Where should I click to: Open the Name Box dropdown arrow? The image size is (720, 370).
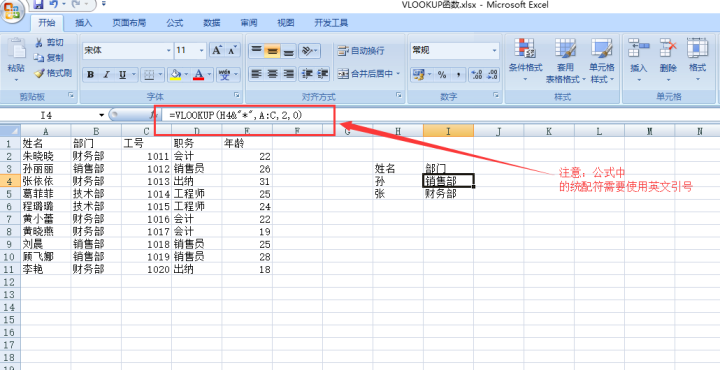click(x=101, y=115)
